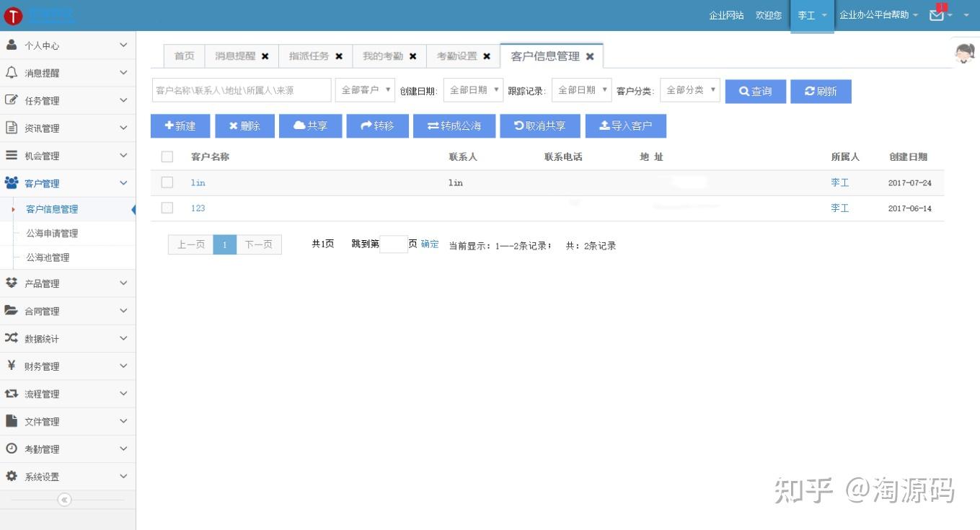The width and height of the screenshot is (980, 530).
Task: Open the 创建日期 全部日期 dropdown
Action: pyautogui.click(x=473, y=90)
